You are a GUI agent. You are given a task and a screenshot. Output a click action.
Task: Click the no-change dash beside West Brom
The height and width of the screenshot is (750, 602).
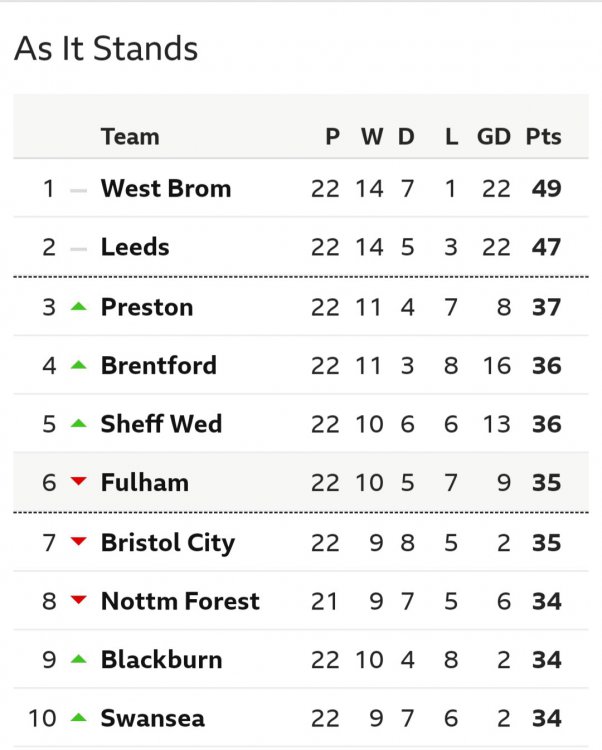tap(79, 189)
